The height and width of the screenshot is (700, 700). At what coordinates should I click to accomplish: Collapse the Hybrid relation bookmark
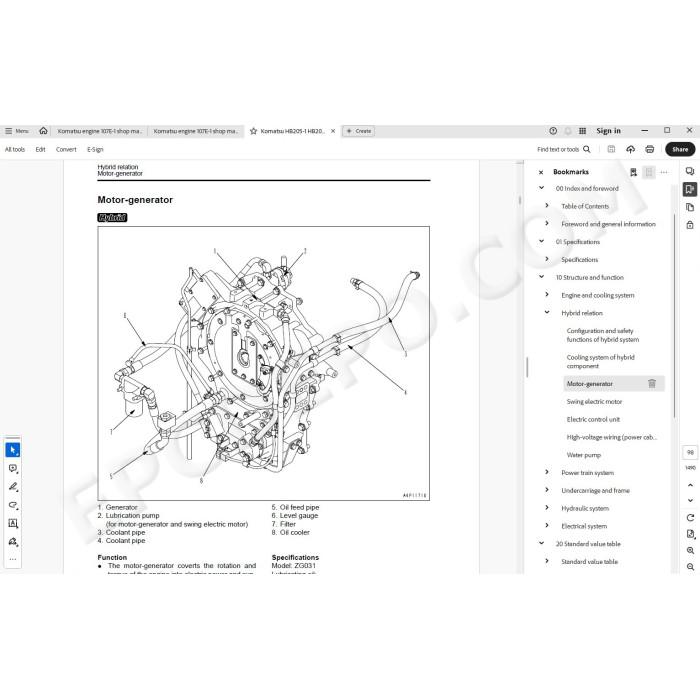pyautogui.click(x=547, y=312)
